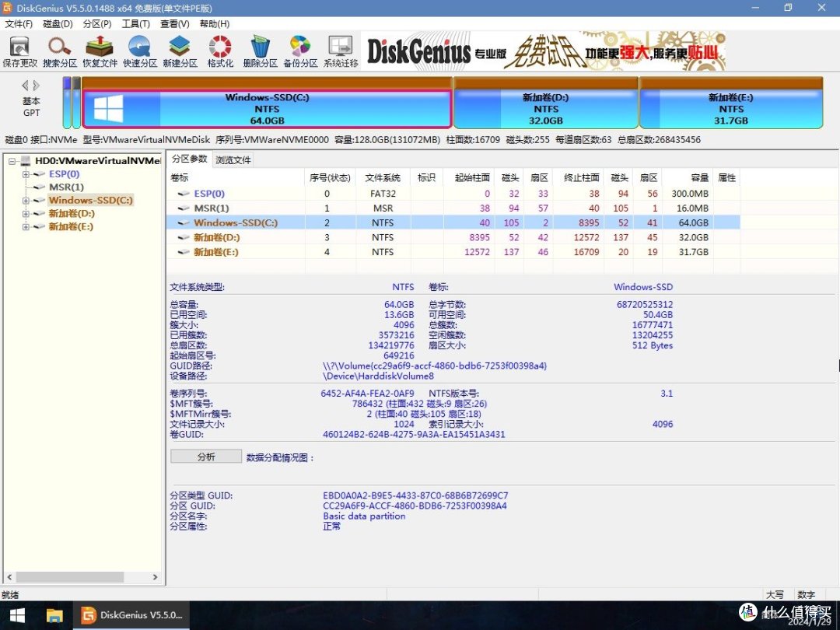Viewport: 840px width, 630px height.
Task: Click DiskGenius taskbar button
Action: [131, 615]
